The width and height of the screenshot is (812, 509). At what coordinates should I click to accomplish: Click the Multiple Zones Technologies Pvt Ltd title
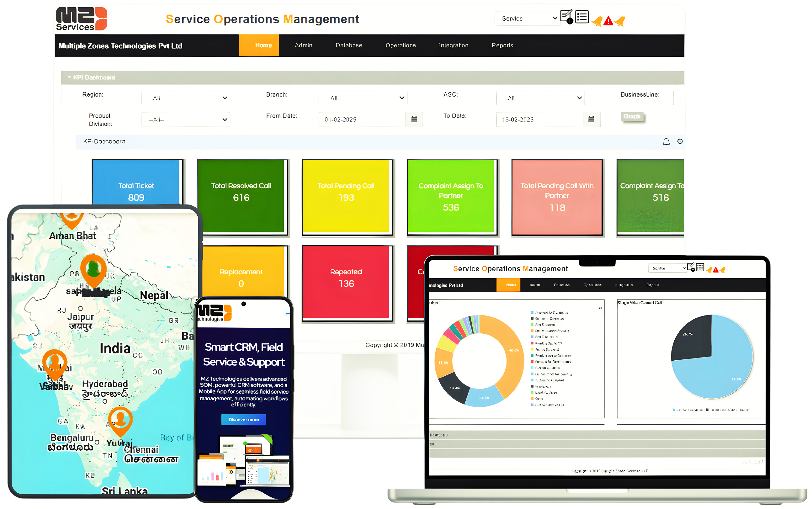(120, 46)
